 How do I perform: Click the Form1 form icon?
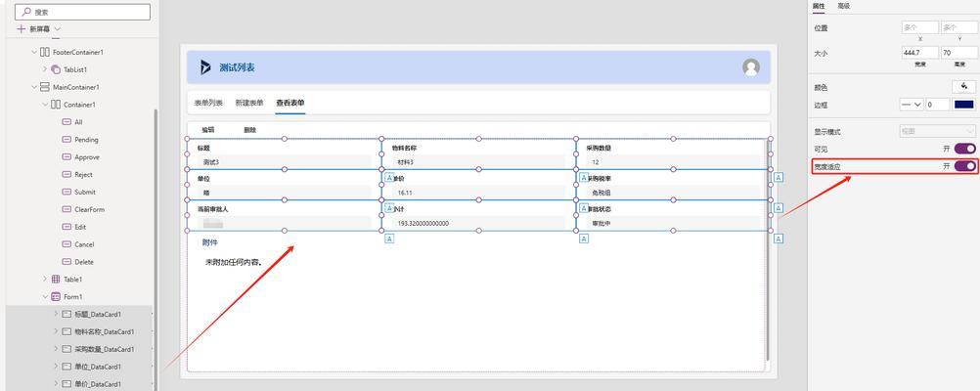tap(56, 297)
